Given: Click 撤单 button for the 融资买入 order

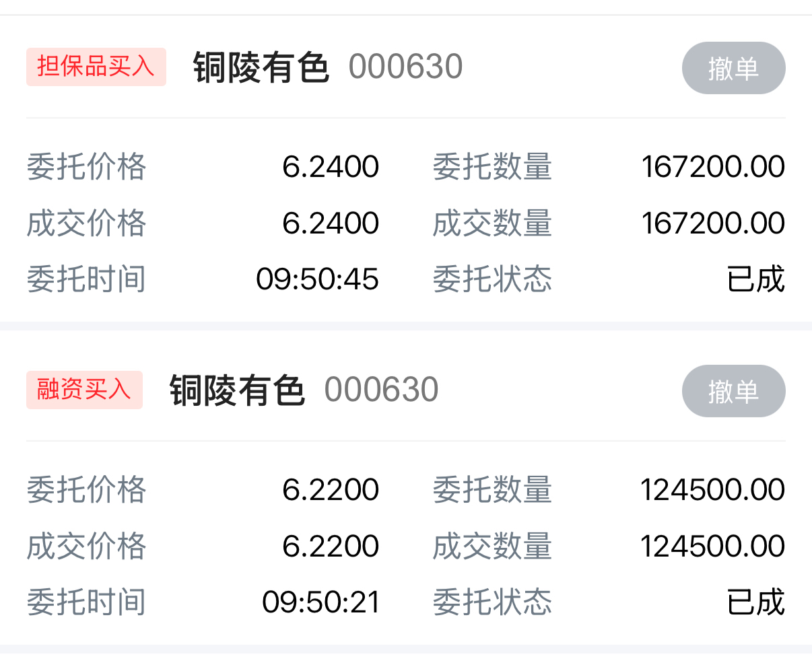Looking at the screenshot, I should coord(733,391).
